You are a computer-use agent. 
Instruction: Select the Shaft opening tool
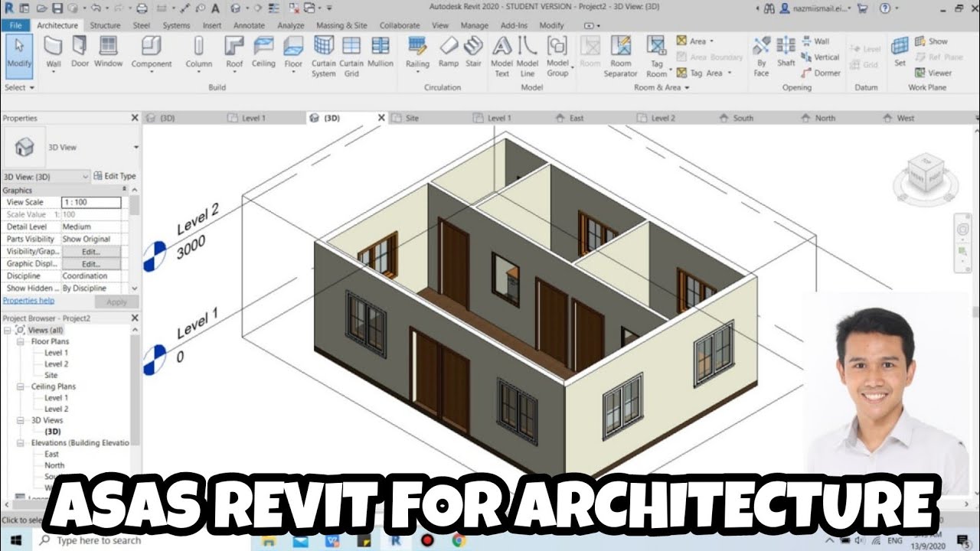coord(786,52)
